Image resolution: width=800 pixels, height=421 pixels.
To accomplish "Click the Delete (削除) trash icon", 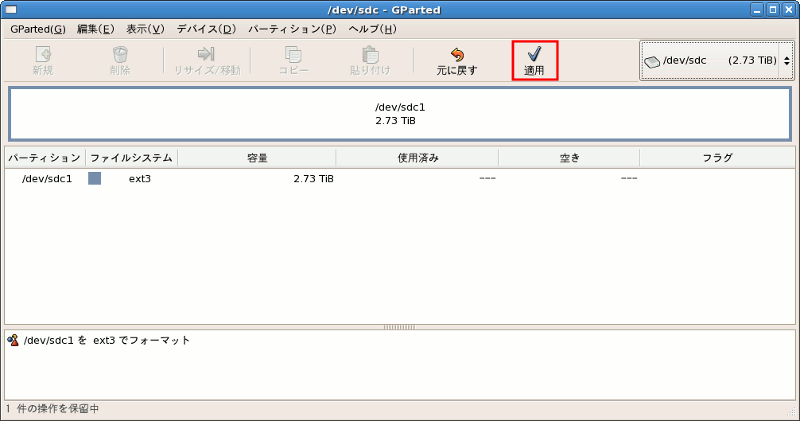I will (120, 54).
